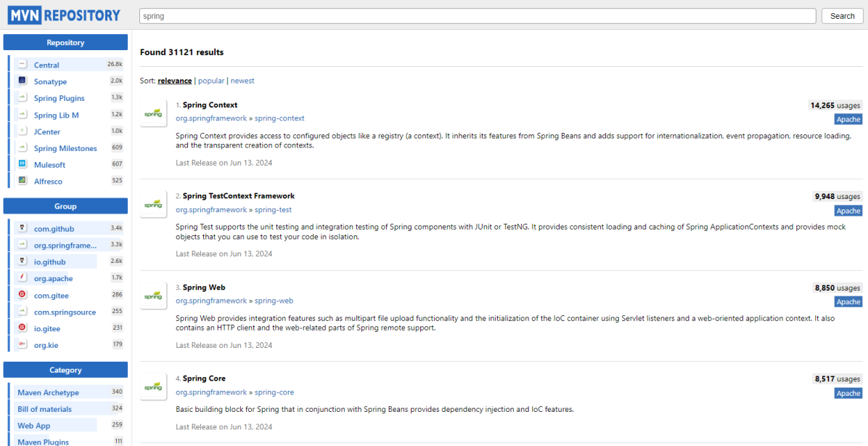Image resolution: width=868 pixels, height=446 pixels.
Task: Click the Sonatype repository icon
Action: pyautogui.click(x=22, y=81)
